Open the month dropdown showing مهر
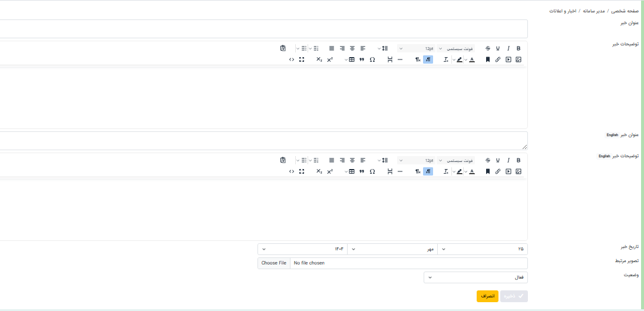 392,249
